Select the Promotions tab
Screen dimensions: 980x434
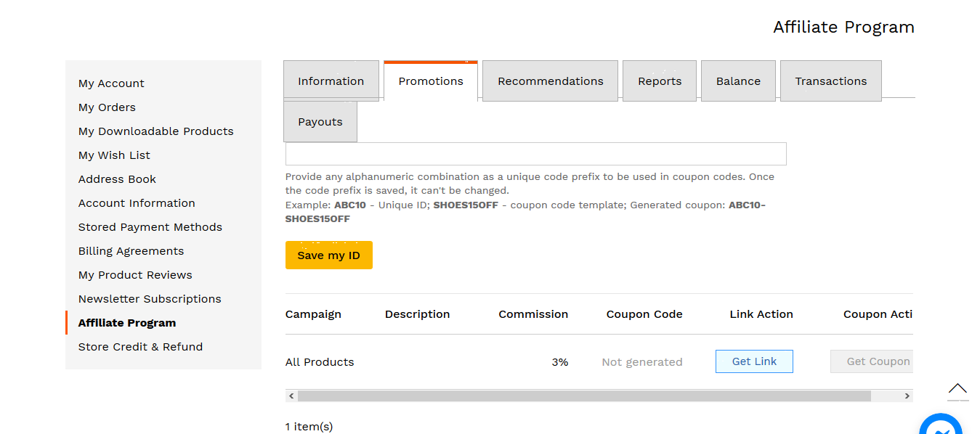tap(431, 81)
